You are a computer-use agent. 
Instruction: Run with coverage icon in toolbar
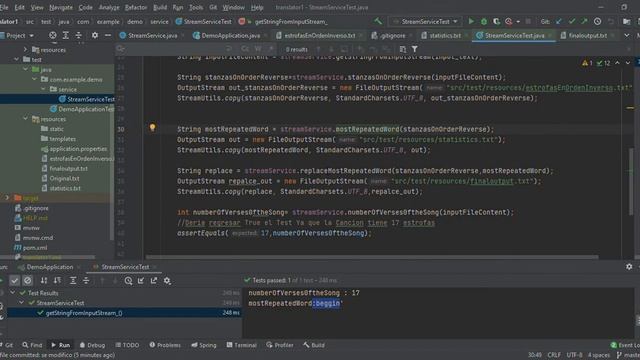496,21
